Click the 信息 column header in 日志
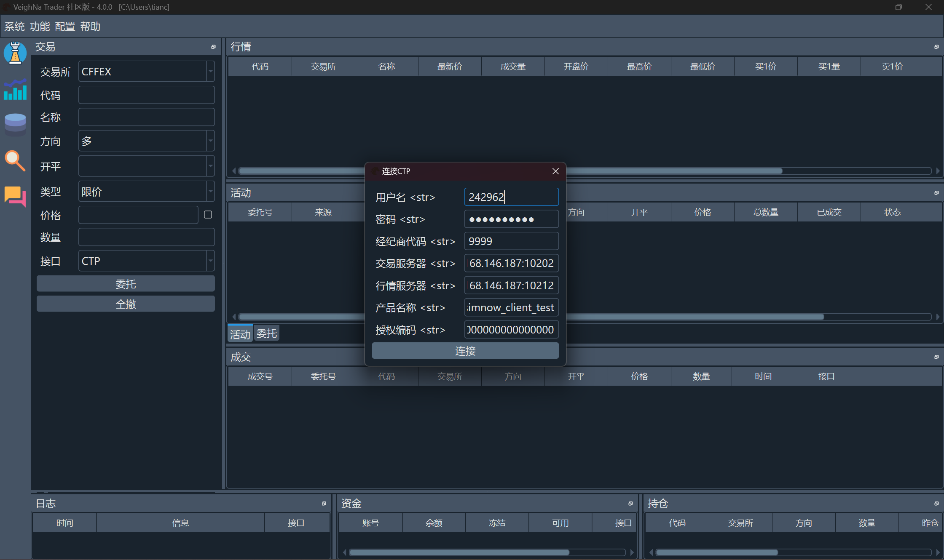The height and width of the screenshot is (560, 944). pos(180,523)
